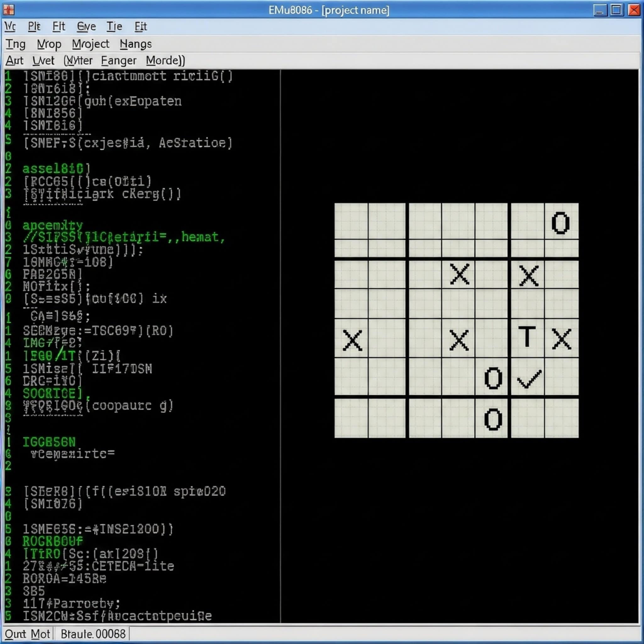Image resolution: width=644 pixels, height=644 pixels.
Task: Click the O cell left of the checkmark
Action: coord(493,378)
